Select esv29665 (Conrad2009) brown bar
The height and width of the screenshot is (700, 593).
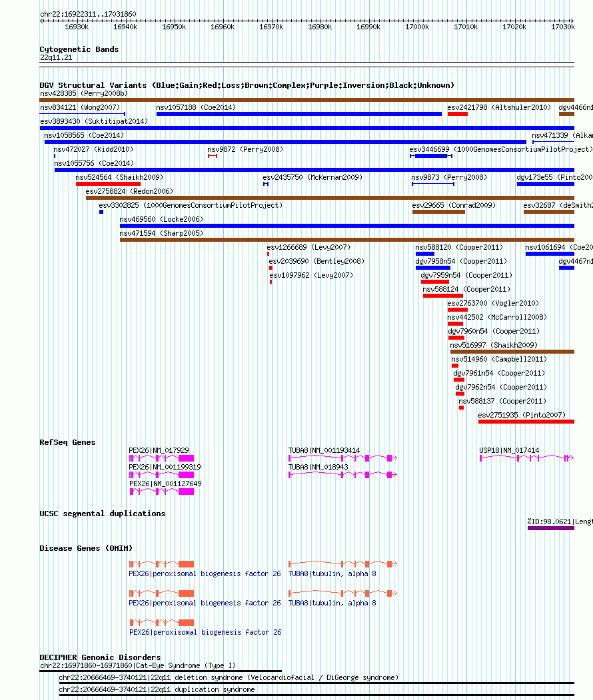coord(438,212)
